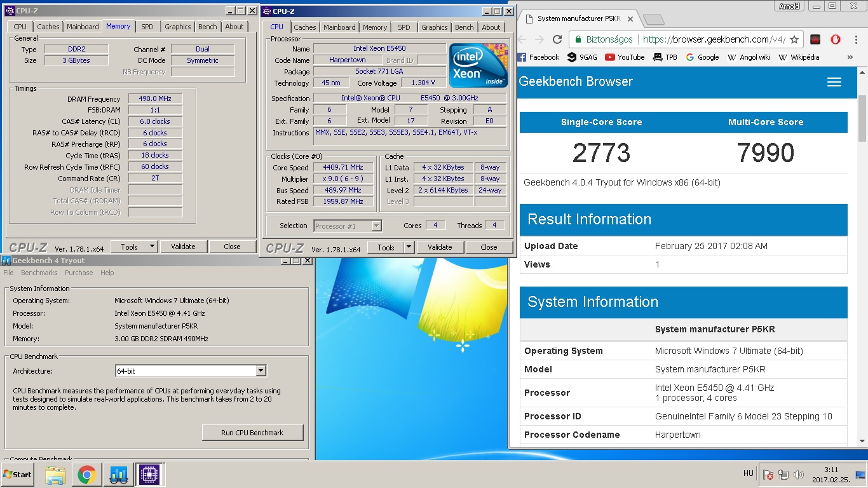Open the Geekbench Benchmarks menu
The width and height of the screenshot is (868, 488).
[39, 273]
